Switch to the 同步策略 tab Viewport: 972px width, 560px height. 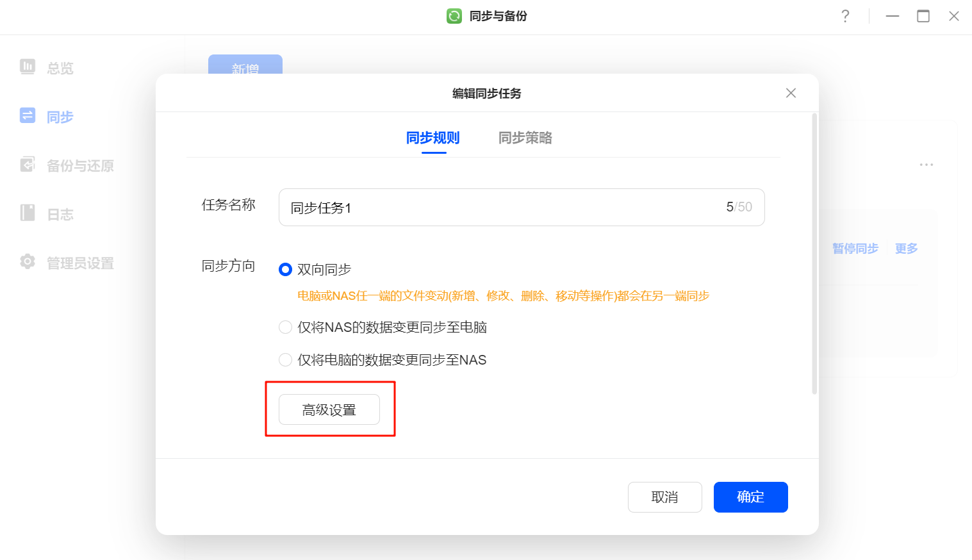tap(525, 138)
